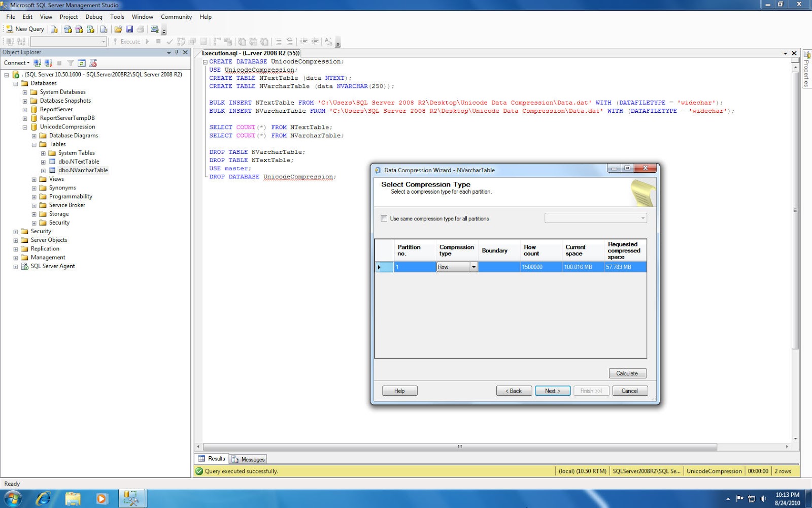Click the taskbar clock showing 10:13 PM
The image size is (812, 508).
click(x=787, y=495)
